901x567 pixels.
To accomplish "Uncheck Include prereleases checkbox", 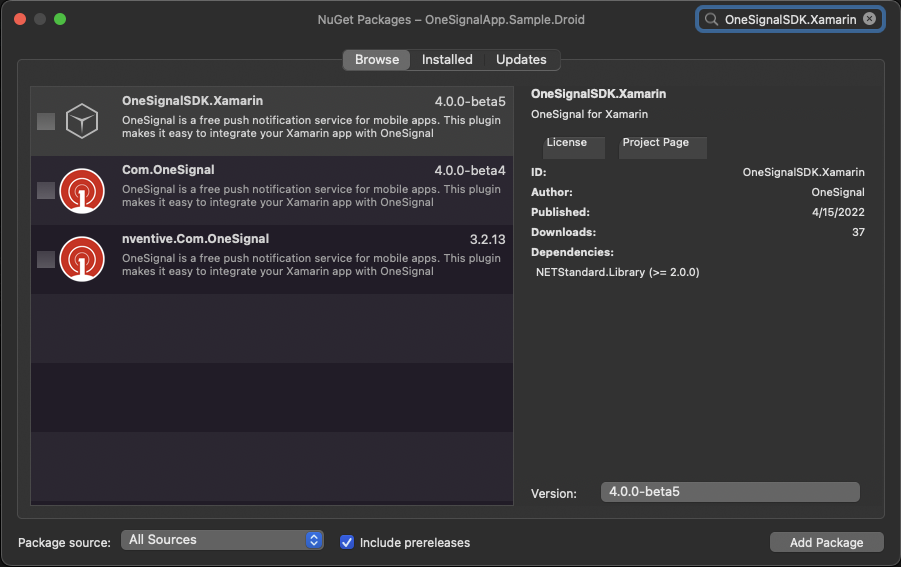I will point(346,542).
